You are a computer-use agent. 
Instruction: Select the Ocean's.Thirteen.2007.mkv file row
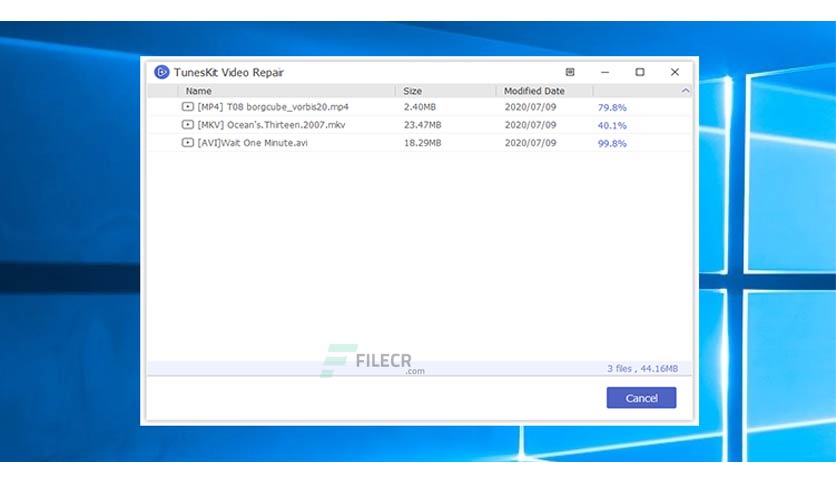click(x=420, y=125)
